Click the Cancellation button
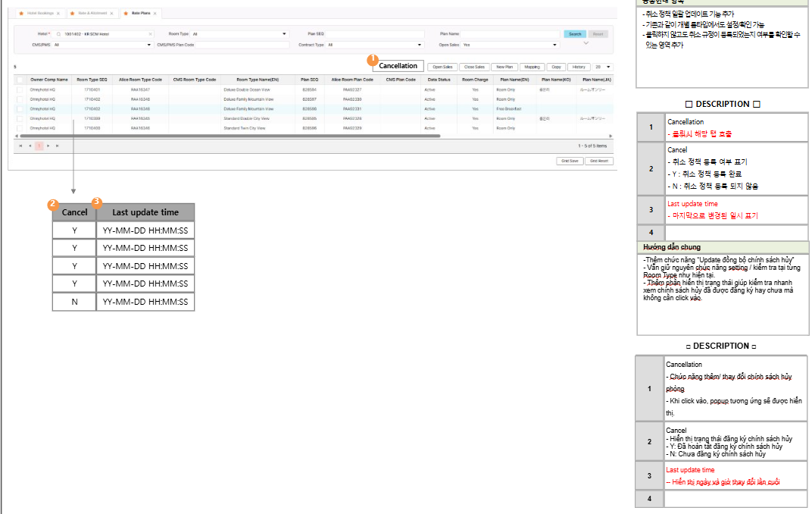812x514 pixels. click(398, 66)
